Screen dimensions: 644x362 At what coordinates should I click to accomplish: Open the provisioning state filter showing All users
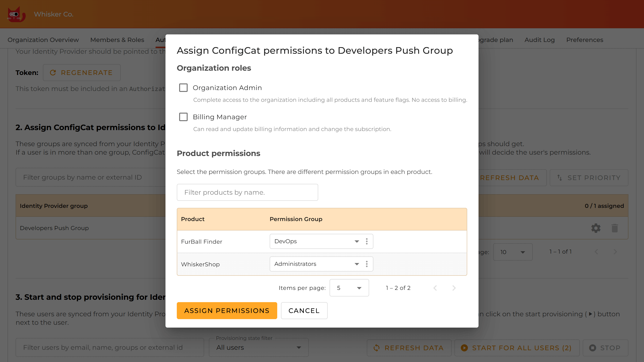(258, 347)
